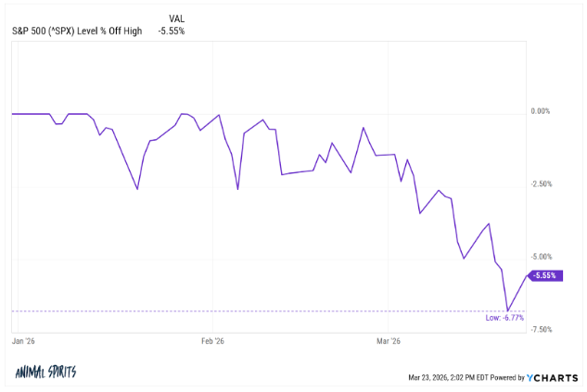Click the VAL column header
The height and width of the screenshot is (392, 587).
[176, 19]
